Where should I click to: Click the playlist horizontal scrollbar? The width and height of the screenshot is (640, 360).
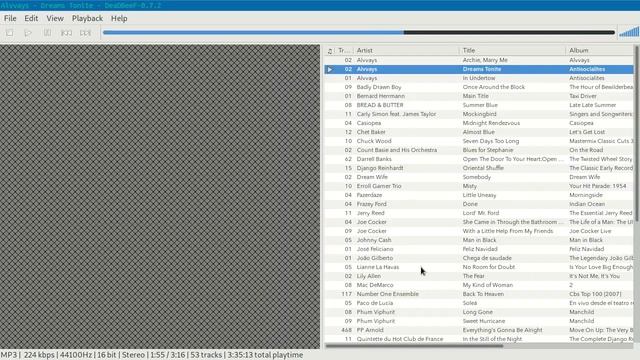click(414, 346)
